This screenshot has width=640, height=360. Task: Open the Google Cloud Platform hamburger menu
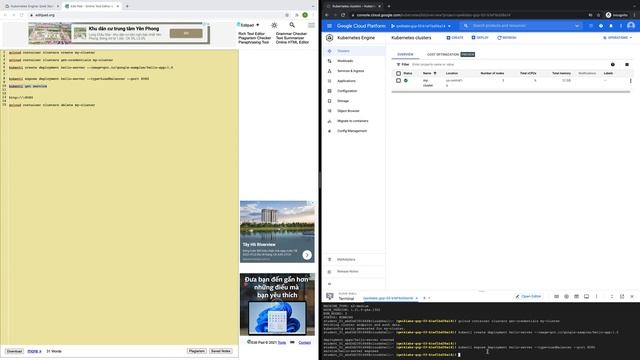pyautogui.click(x=329, y=26)
